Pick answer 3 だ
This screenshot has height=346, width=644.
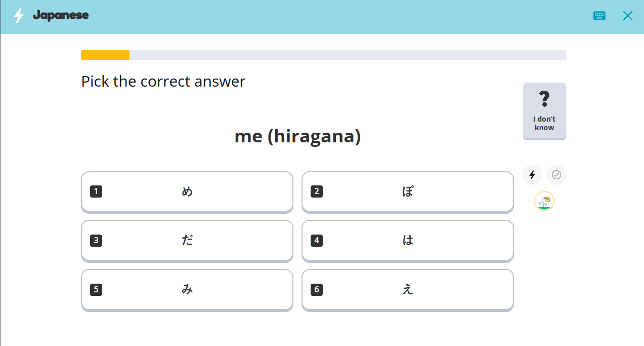(187, 241)
